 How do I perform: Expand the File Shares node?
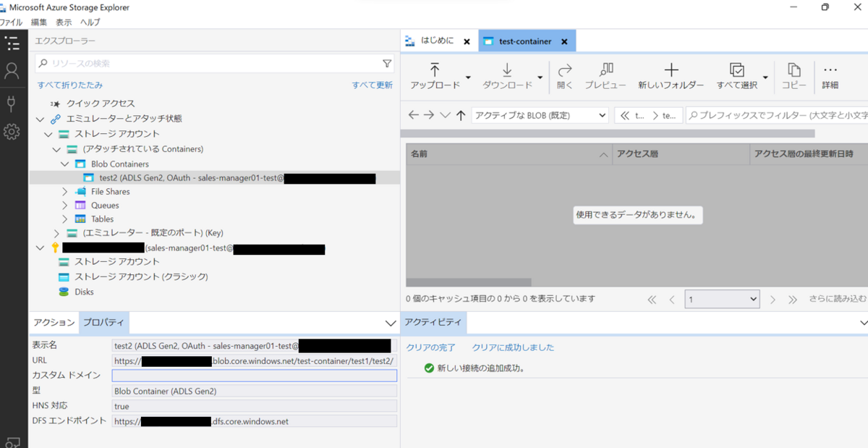coord(65,192)
